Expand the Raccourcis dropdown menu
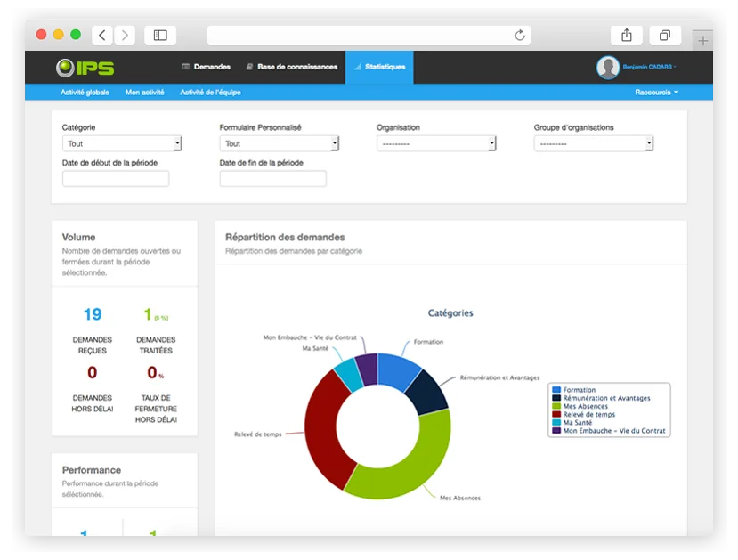The height and width of the screenshot is (560, 738). (x=657, y=93)
